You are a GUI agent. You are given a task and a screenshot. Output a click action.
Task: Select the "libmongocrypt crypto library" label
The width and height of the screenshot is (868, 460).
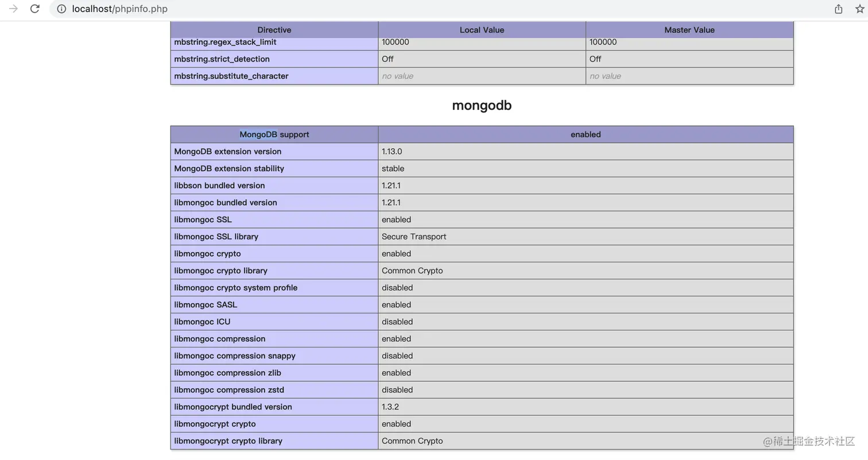[228, 441]
